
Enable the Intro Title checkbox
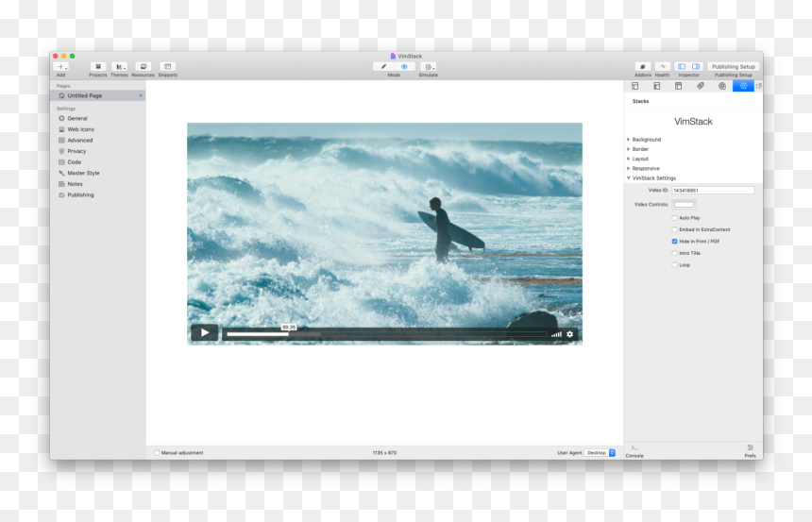point(675,253)
